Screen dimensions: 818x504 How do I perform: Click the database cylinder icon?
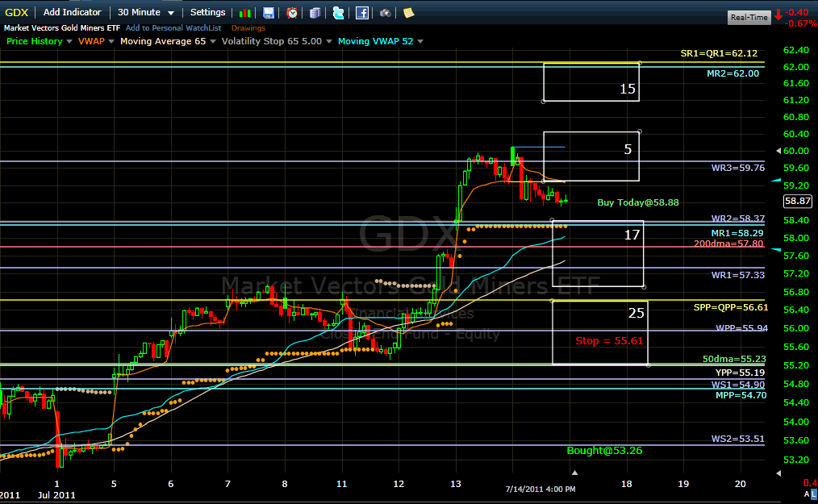(315, 13)
